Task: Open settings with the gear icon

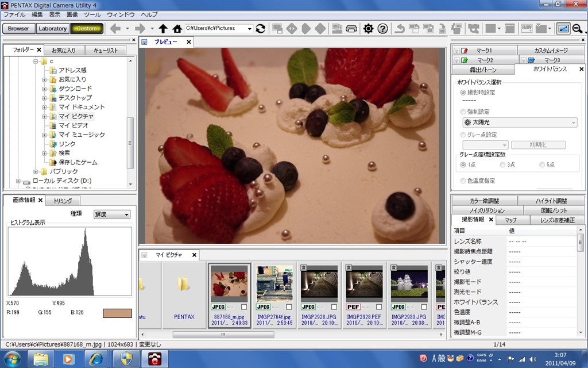Action: [x=368, y=29]
